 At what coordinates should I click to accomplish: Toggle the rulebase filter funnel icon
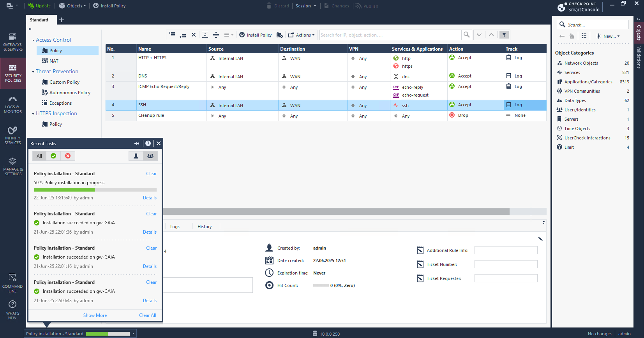click(x=504, y=35)
